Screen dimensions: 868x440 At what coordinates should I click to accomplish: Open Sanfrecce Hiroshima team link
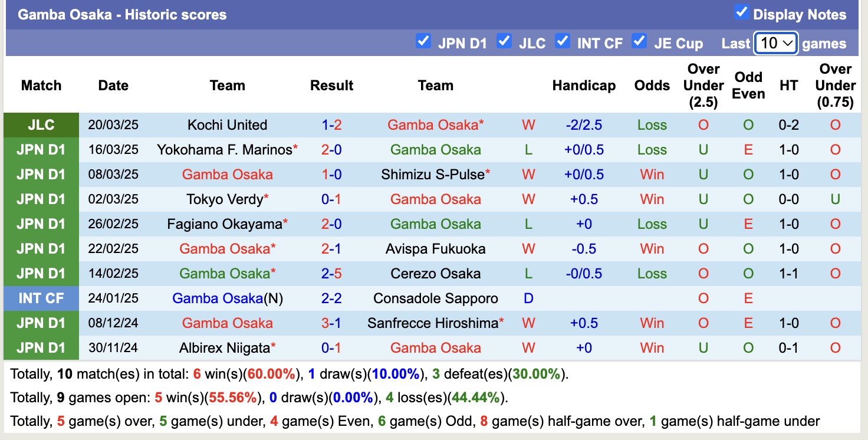pos(432,323)
